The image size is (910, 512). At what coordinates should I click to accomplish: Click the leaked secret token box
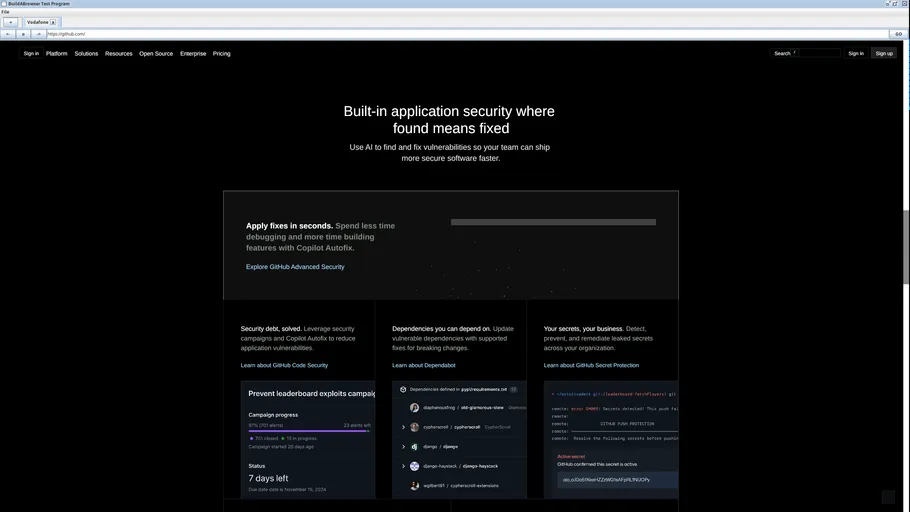[618, 480]
